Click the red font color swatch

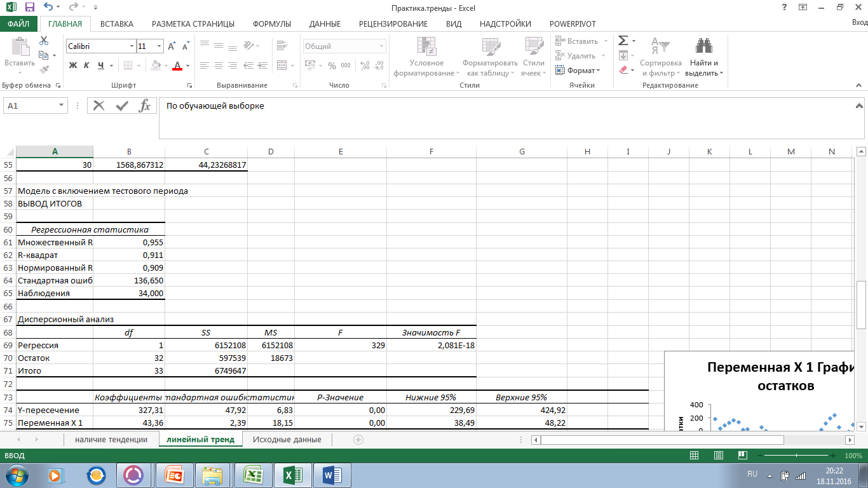(x=177, y=65)
